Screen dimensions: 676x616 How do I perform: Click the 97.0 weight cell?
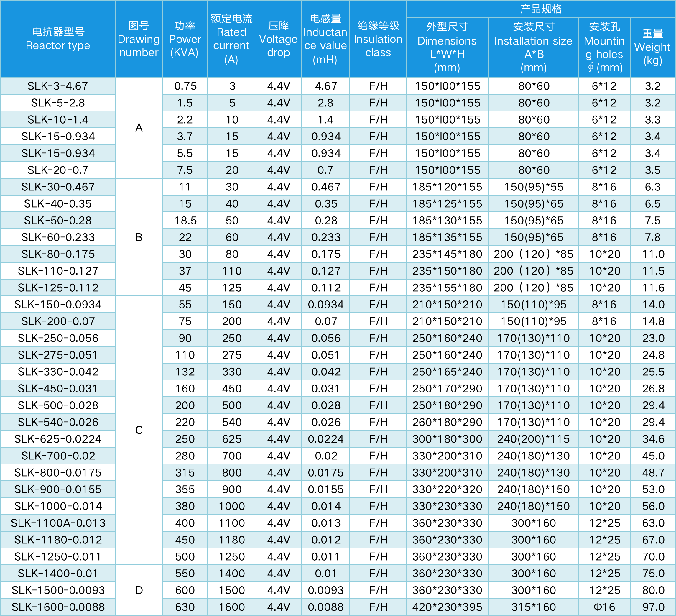(653, 607)
